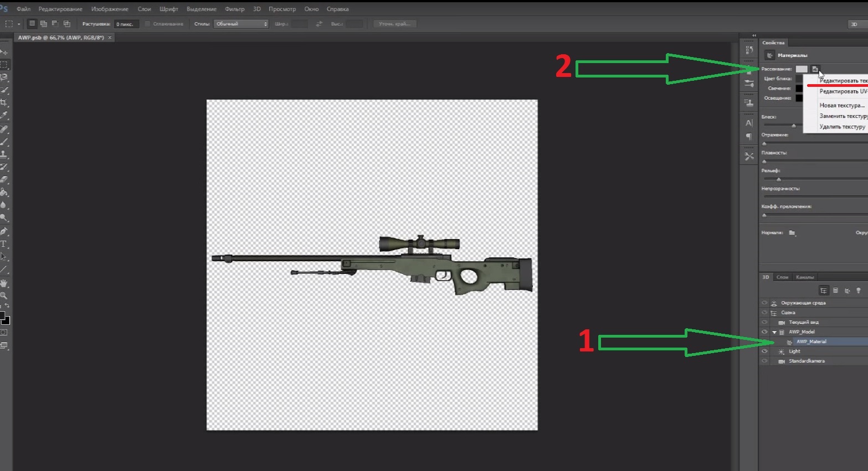
Task: Choose the subtract from selection mode button
Action: point(55,24)
